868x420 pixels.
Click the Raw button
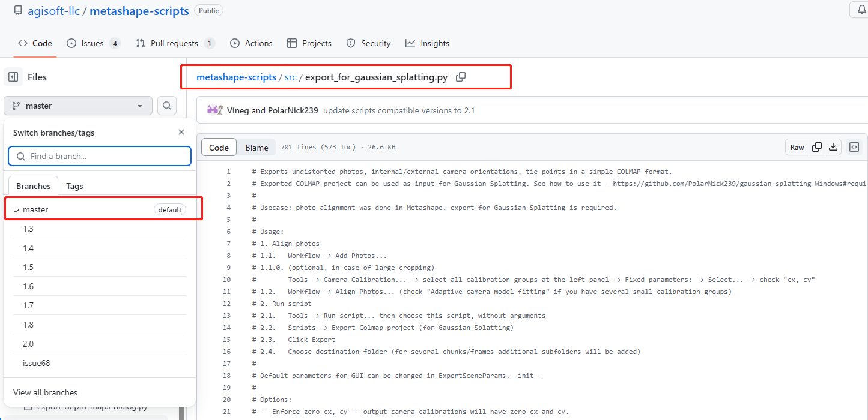point(797,147)
